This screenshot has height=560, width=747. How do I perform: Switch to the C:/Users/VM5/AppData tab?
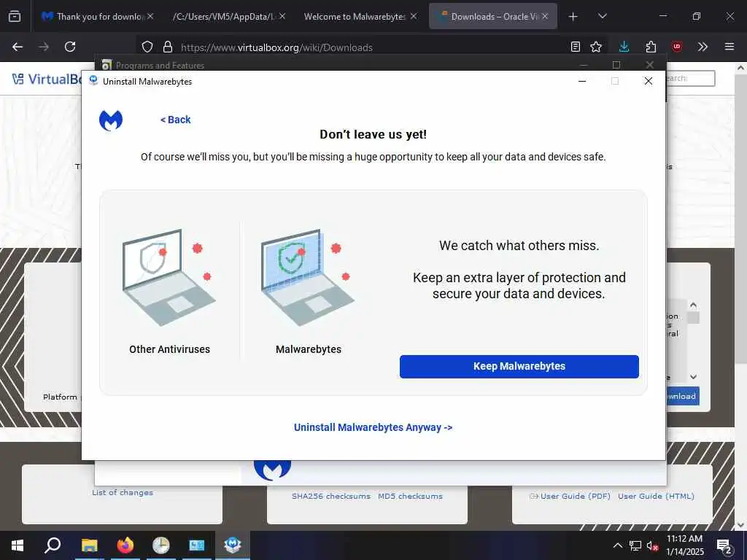point(224,16)
